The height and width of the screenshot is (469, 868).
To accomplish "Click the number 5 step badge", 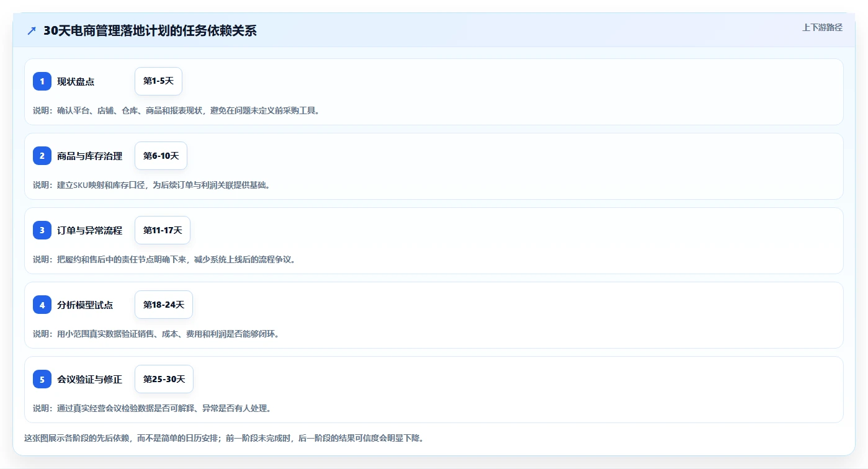I will coord(42,379).
